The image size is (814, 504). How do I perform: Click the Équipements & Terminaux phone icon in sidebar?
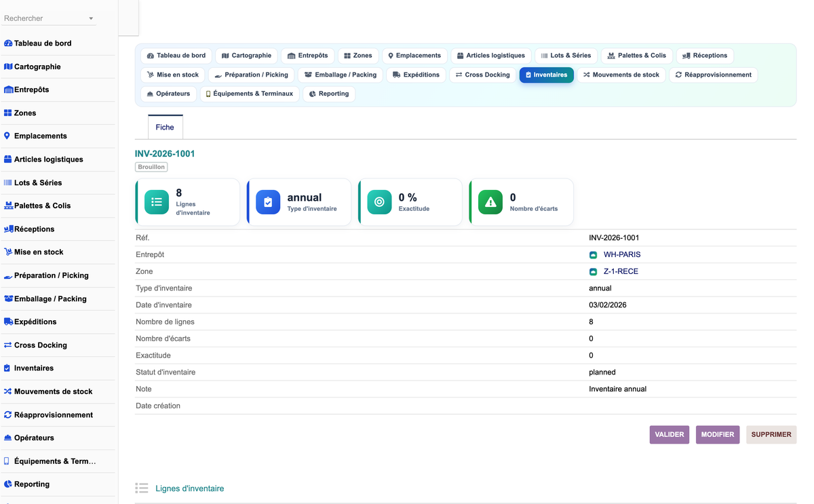click(x=7, y=461)
